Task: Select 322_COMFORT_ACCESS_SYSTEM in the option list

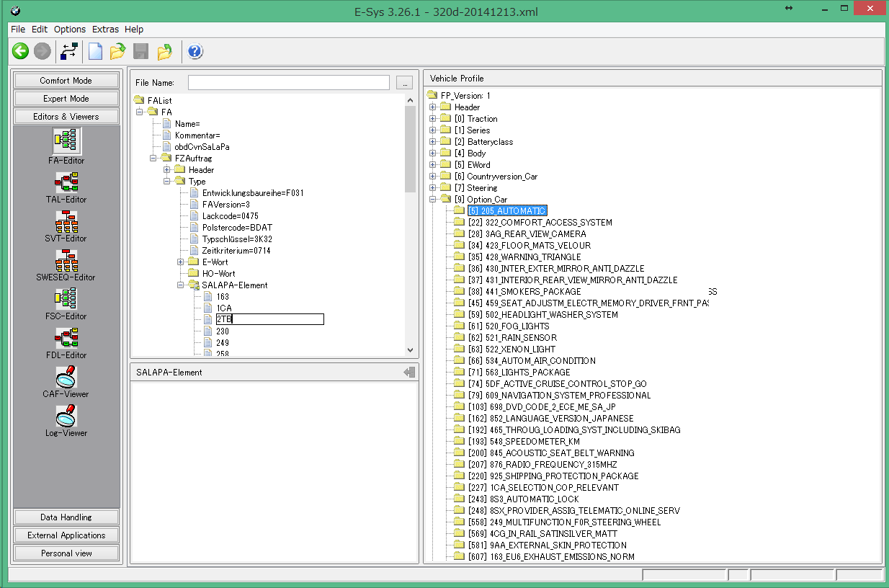Action: (x=540, y=223)
